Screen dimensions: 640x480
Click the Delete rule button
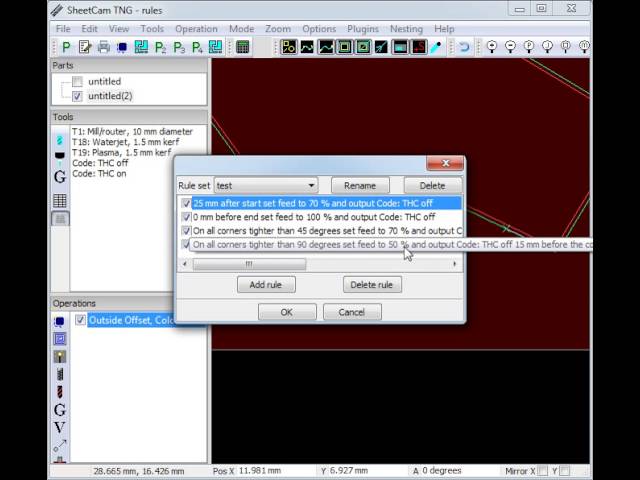372,285
